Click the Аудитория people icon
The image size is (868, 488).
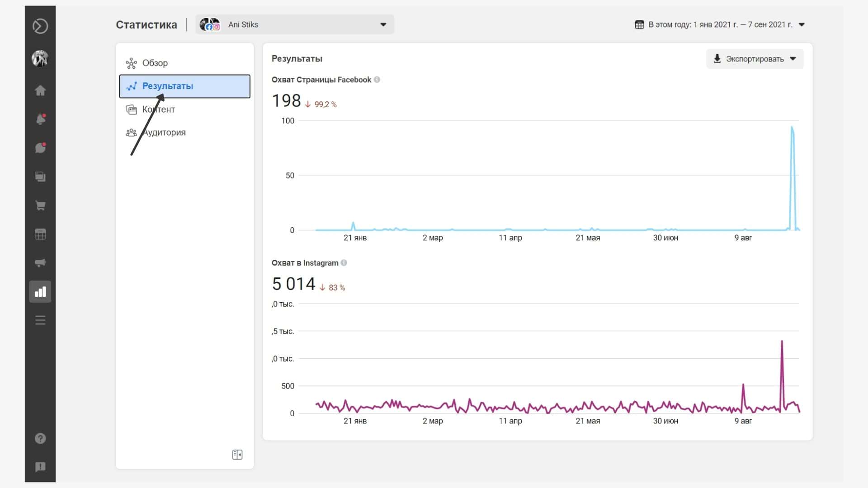pos(131,132)
